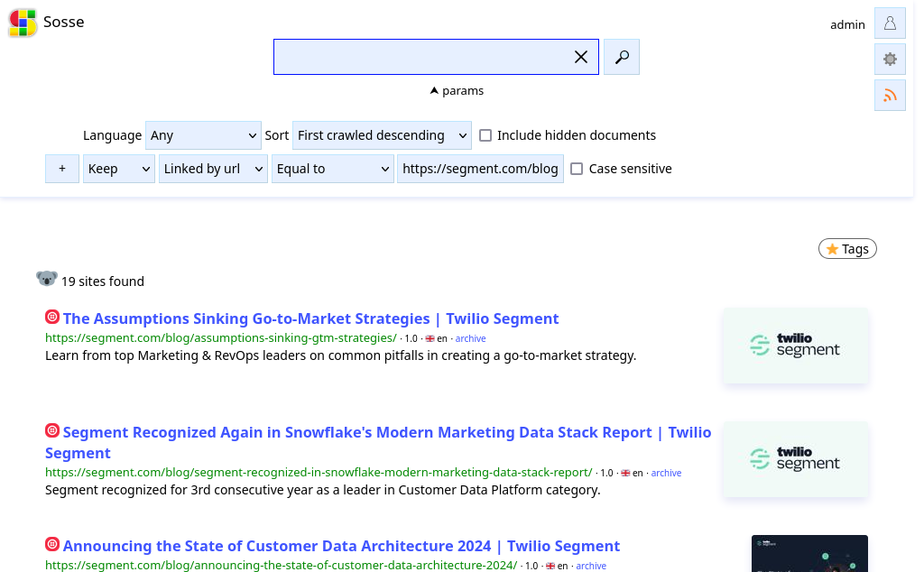Open The Assumptions Sinking Go-to-Market result
The height and width of the screenshot is (572, 924).
[x=310, y=318]
